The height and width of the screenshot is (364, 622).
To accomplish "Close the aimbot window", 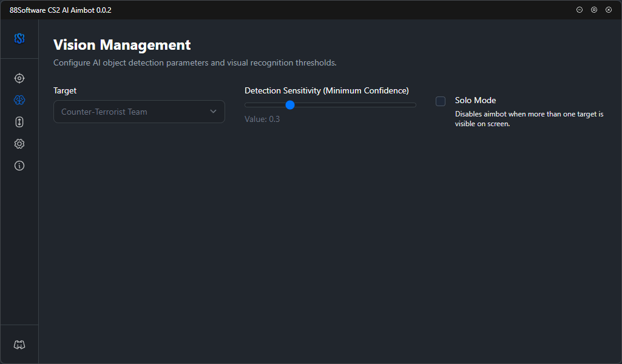I will pos(609,10).
